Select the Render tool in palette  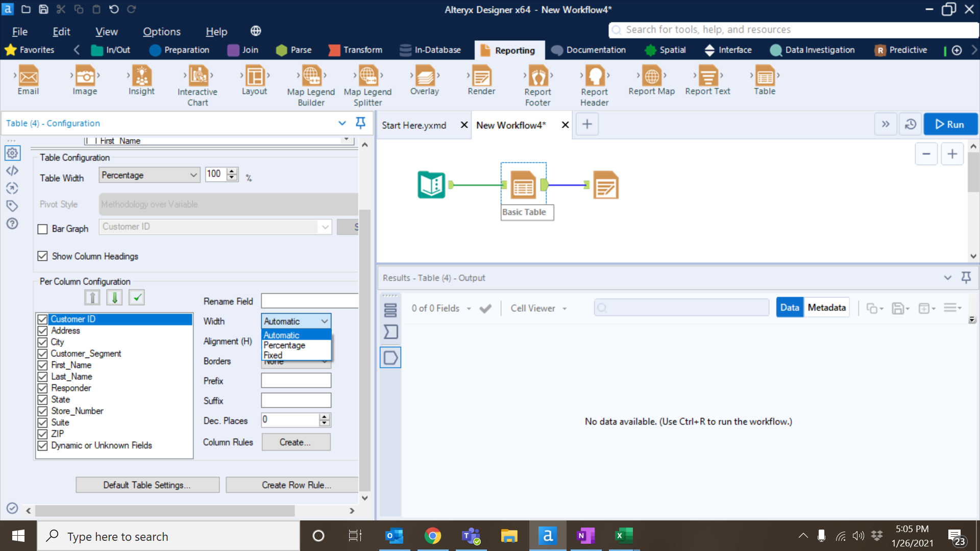coord(481,77)
